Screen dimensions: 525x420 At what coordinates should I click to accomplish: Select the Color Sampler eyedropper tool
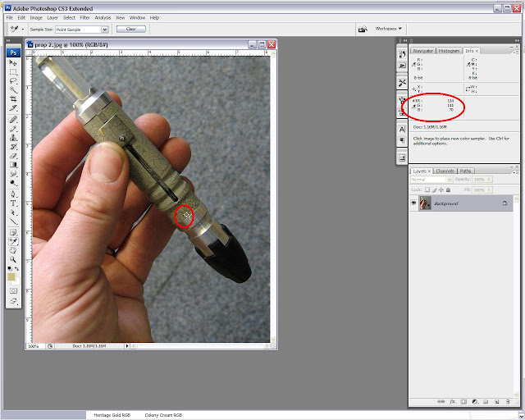[13, 241]
